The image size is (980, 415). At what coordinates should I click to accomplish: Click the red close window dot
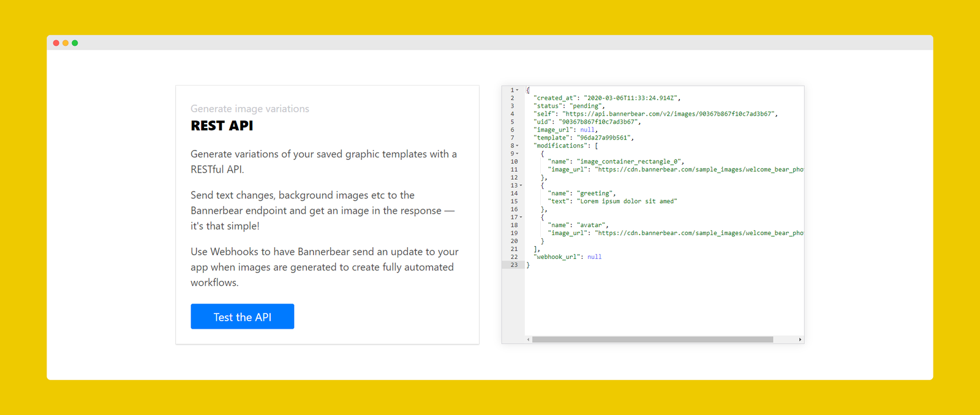(x=56, y=43)
